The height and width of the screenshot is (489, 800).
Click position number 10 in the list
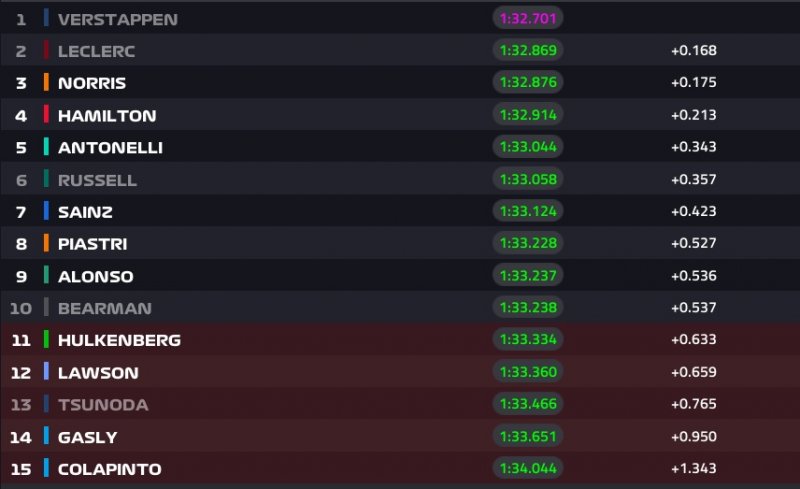point(21,308)
